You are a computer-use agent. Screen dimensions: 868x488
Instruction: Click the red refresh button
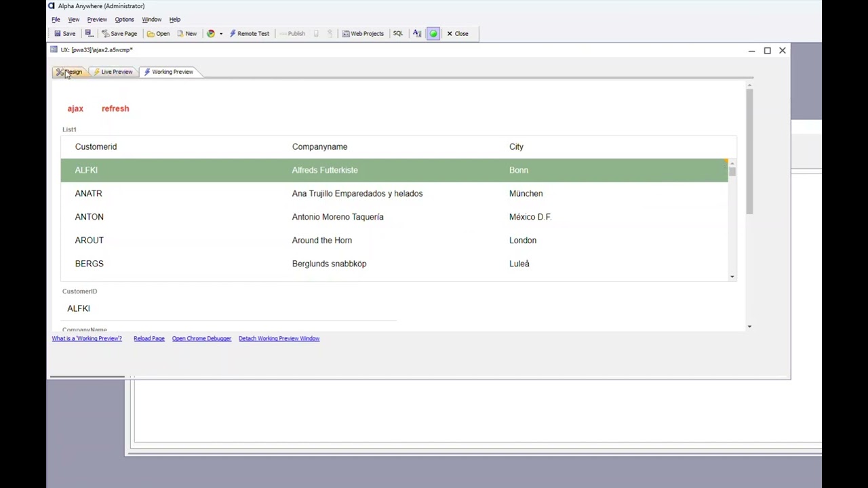coord(115,108)
